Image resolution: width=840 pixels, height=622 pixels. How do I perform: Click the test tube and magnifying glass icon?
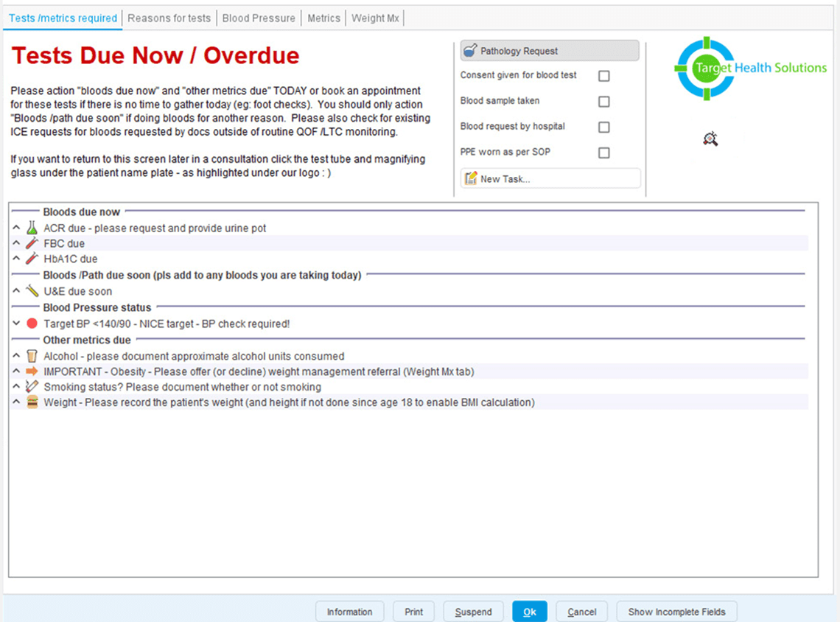(x=710, y=139)
